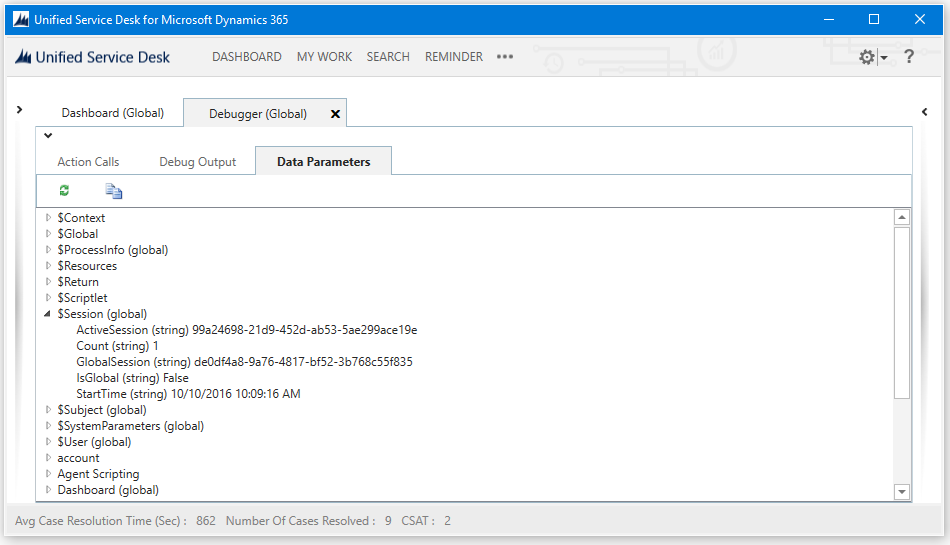
Task: Expand the $ProcessInfo (global) node
Action: (48, 249)
